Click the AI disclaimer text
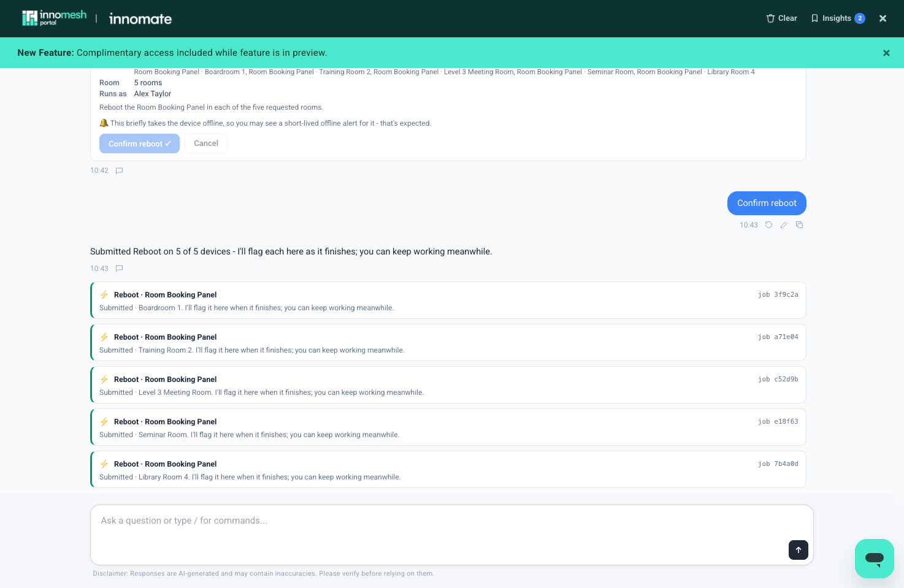 [x=264, y=574]
